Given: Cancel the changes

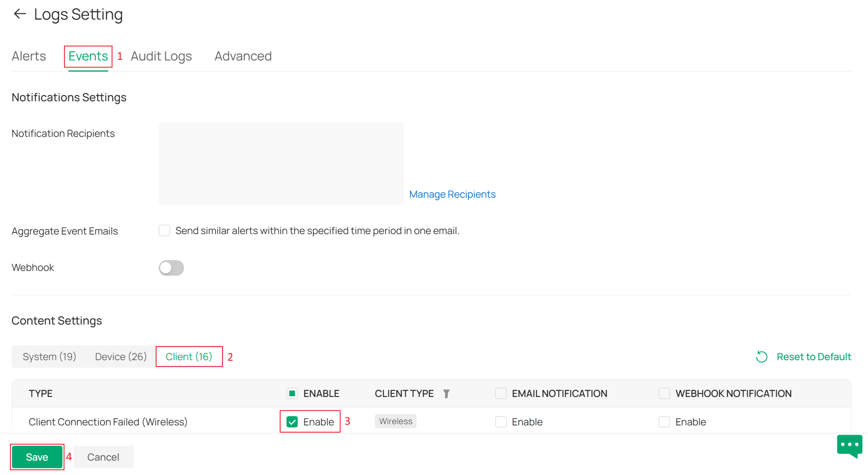Looking at the screenshot, I should pos(103,457).
